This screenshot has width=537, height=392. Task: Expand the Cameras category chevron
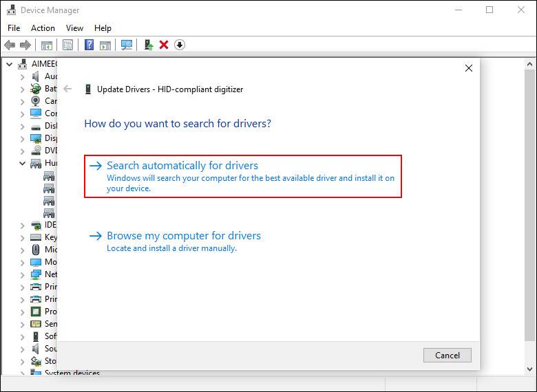[22, 101]
